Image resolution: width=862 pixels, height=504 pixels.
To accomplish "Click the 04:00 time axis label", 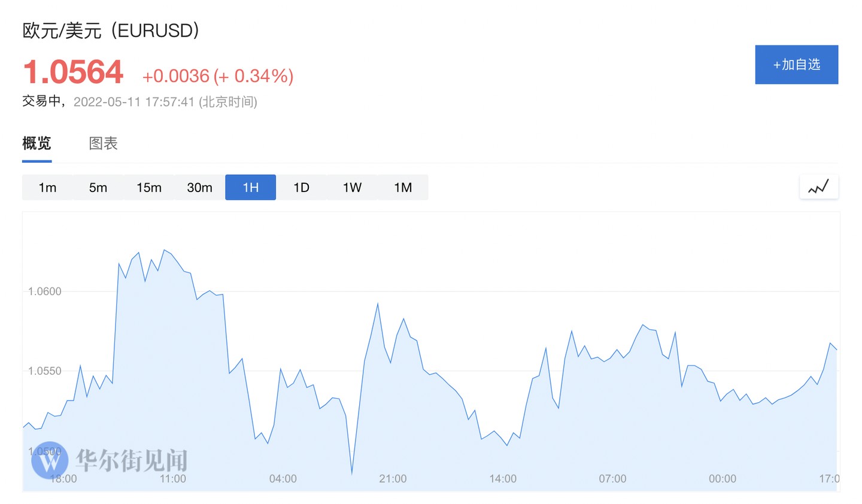I will click(283, 479).
